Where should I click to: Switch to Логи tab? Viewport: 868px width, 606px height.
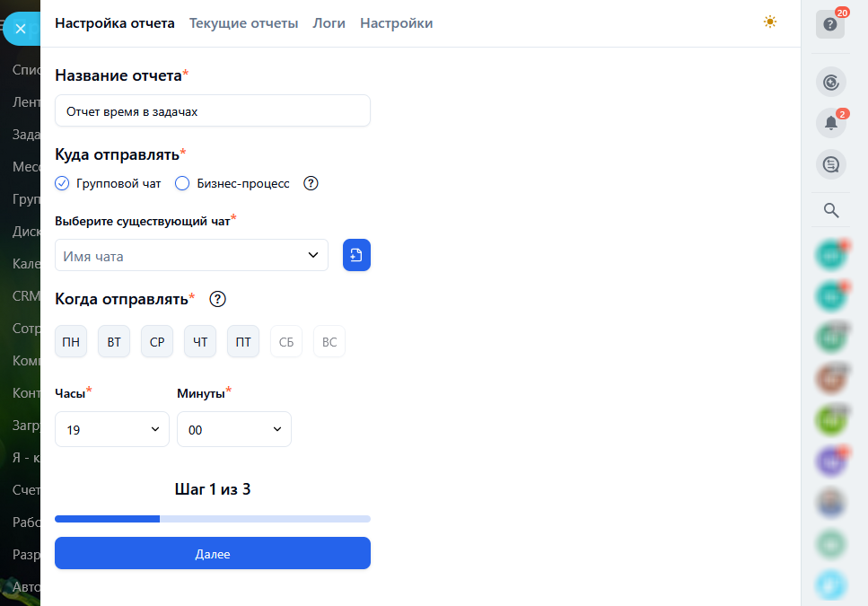point(329,23)
